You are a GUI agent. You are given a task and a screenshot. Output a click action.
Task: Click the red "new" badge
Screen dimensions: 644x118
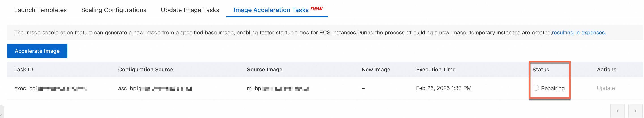pyautogui.click(x=316, y=9)
